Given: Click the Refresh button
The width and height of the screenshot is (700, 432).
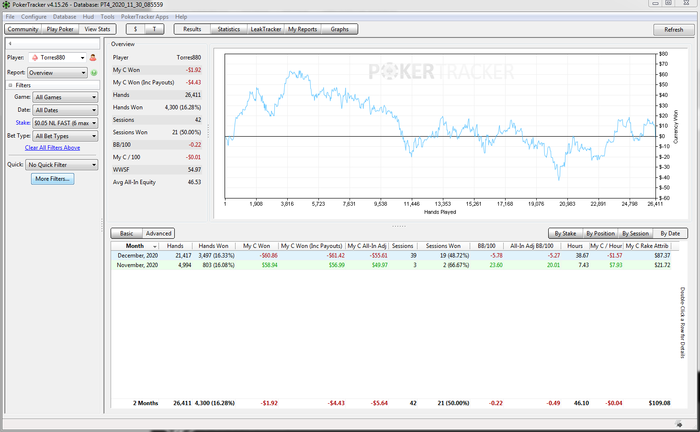Looking at the screenshot, I should coord(674,29).
